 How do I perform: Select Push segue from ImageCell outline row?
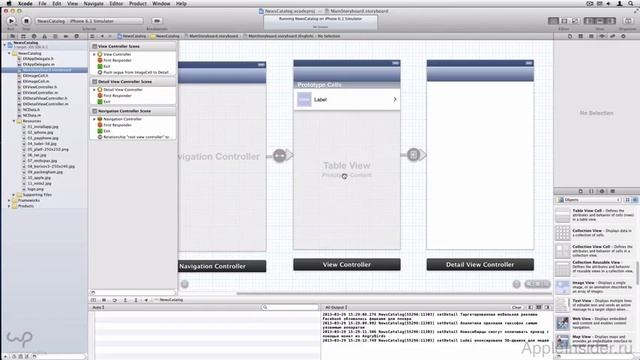coord(133,72)
